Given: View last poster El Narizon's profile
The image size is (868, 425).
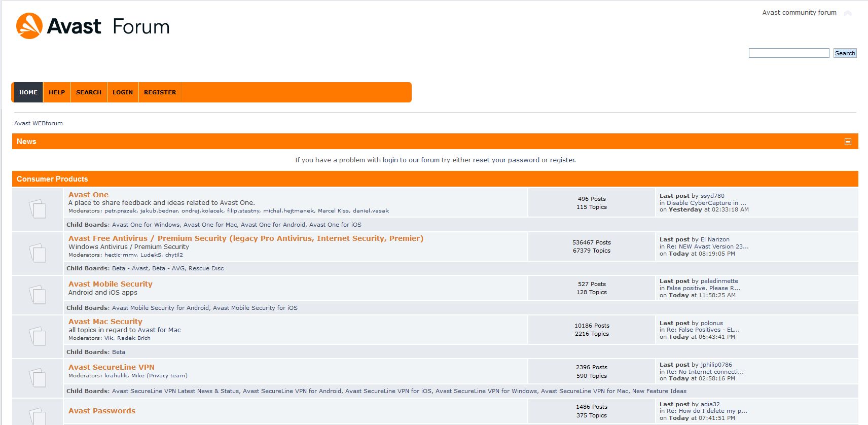Looking at the screenshot, I should [715, 239].
